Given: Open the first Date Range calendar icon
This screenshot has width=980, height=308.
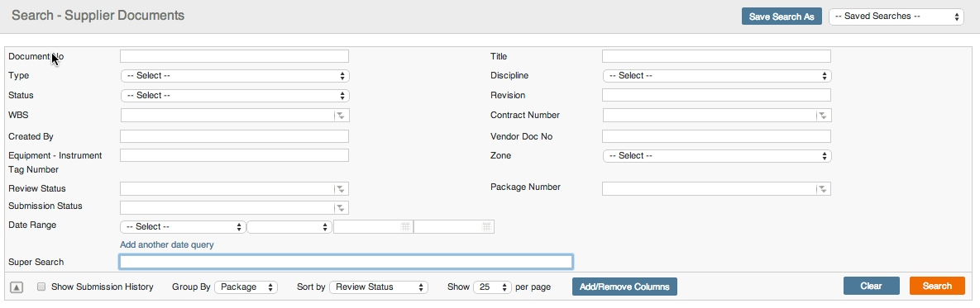Looking at the screenshot, I should point(405,226).
